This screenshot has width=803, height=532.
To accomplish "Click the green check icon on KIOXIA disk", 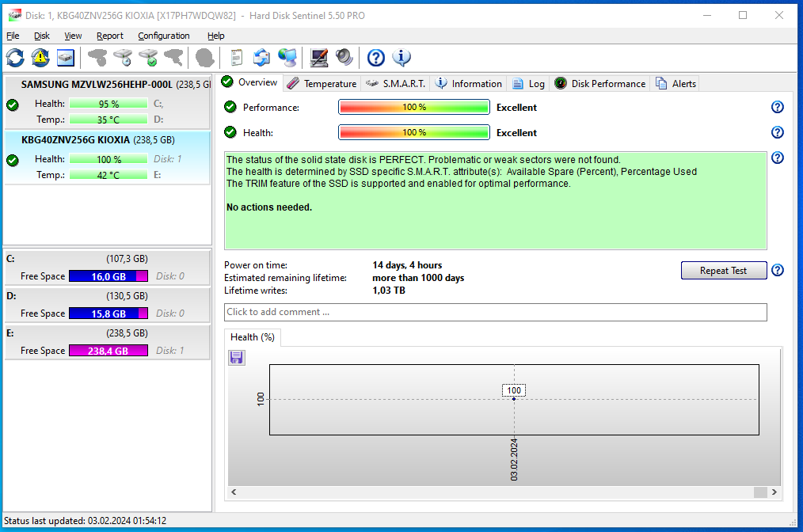I will (13, 160).
